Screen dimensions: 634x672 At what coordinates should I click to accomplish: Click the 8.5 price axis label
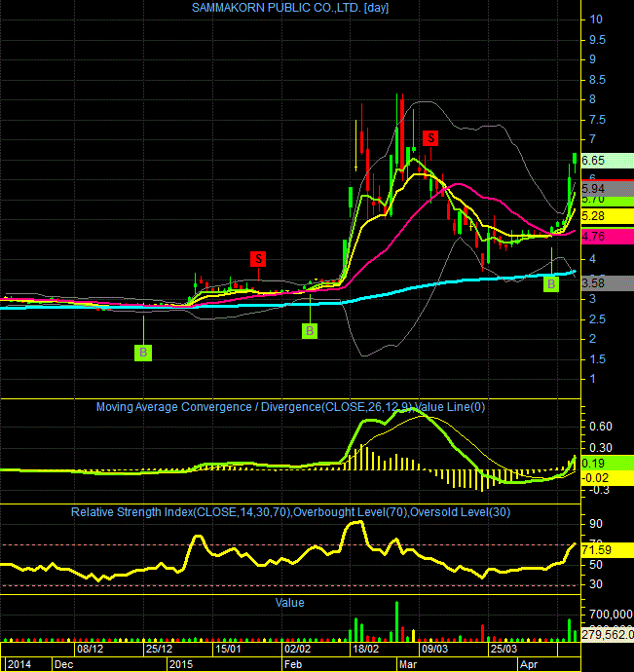pos(597,80)
